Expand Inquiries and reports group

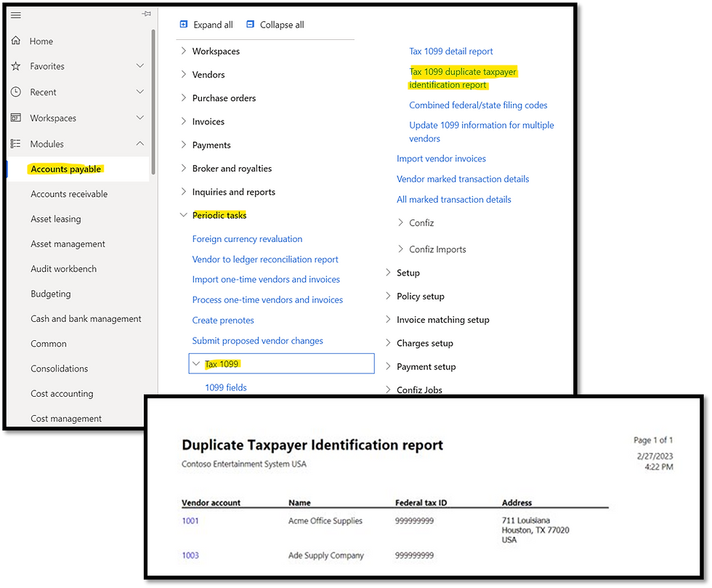pos(183,192)
